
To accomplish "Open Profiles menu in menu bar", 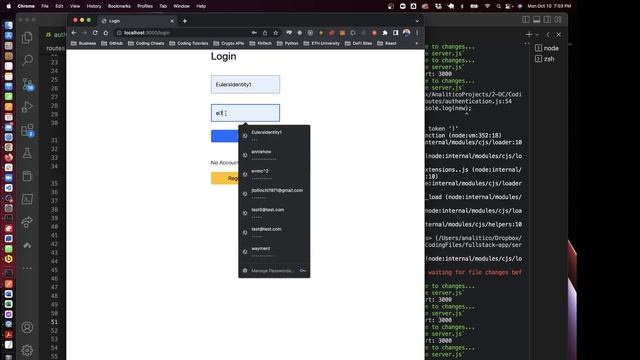I will (144, 6).
